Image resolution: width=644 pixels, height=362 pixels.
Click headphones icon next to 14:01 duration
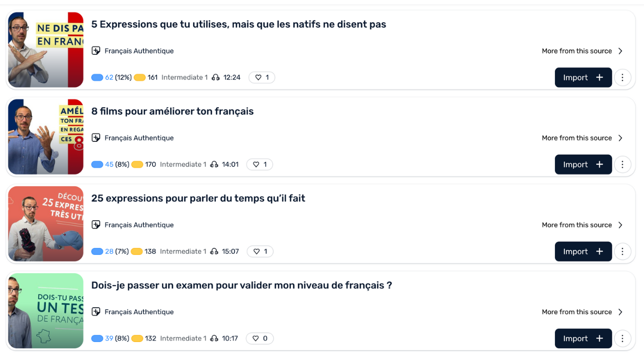(x=214, y=164)
